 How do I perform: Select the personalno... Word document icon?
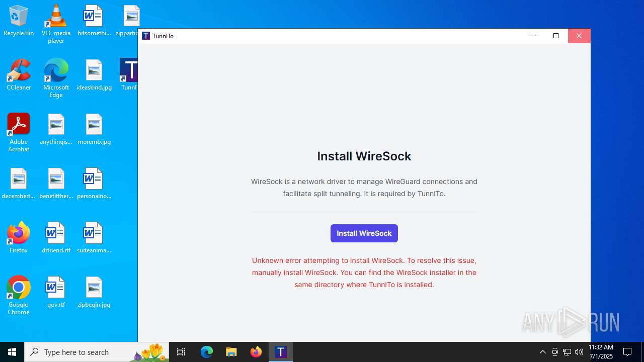(94, 184)
